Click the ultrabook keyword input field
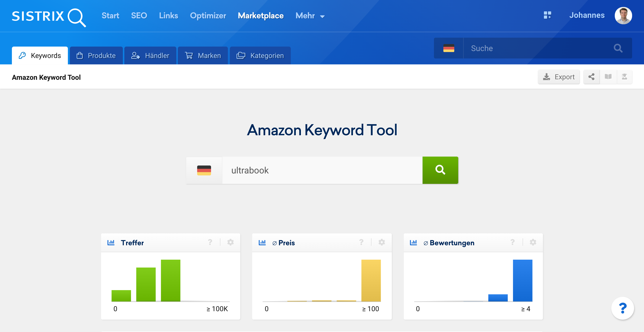The image size is (644, 332). point(322,170)
